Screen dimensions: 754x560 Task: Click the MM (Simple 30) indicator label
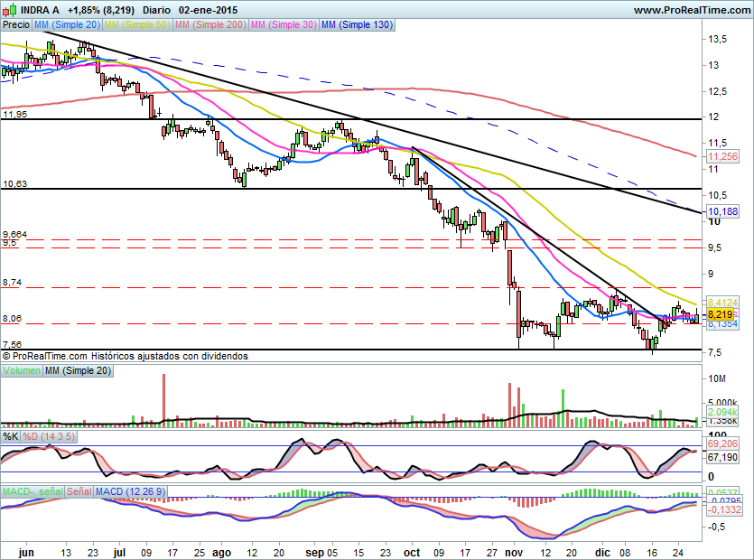click(x=283, y=25)
